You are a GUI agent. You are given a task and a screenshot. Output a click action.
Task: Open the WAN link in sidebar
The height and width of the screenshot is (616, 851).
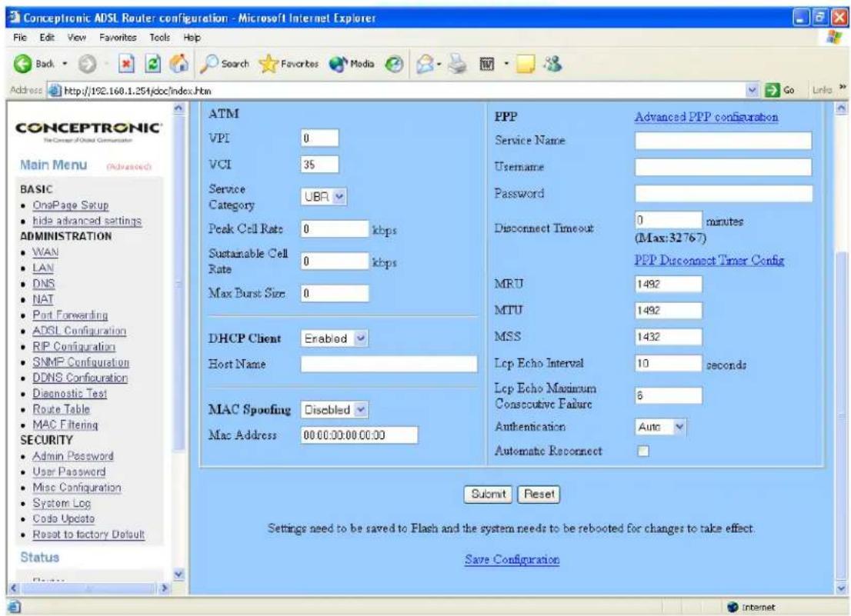[x=45, y=252]
